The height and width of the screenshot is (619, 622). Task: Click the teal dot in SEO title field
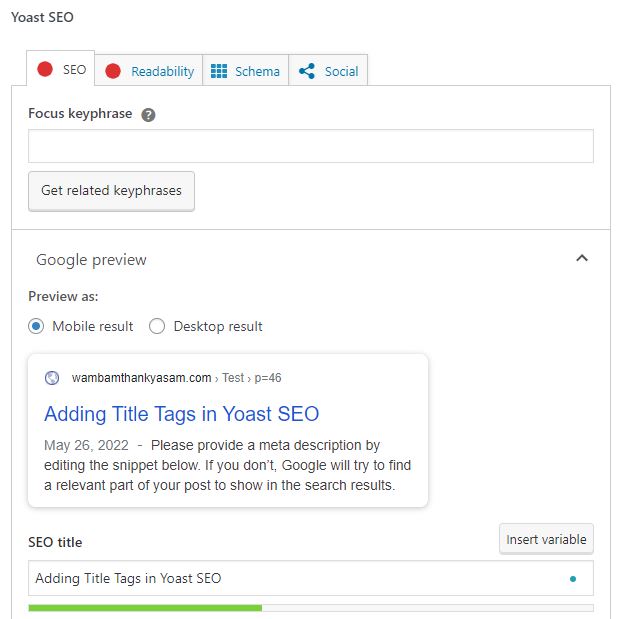(x=572, y=578)
